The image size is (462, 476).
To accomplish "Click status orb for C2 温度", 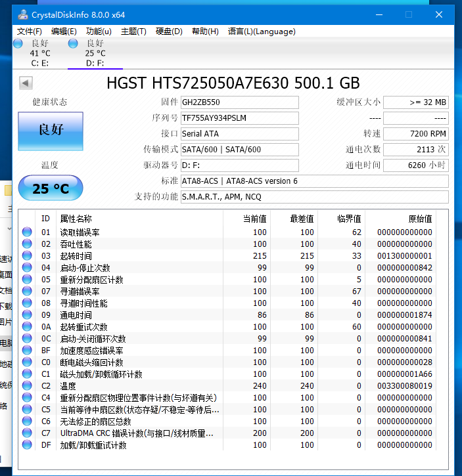I will click(x=27, y=386).
